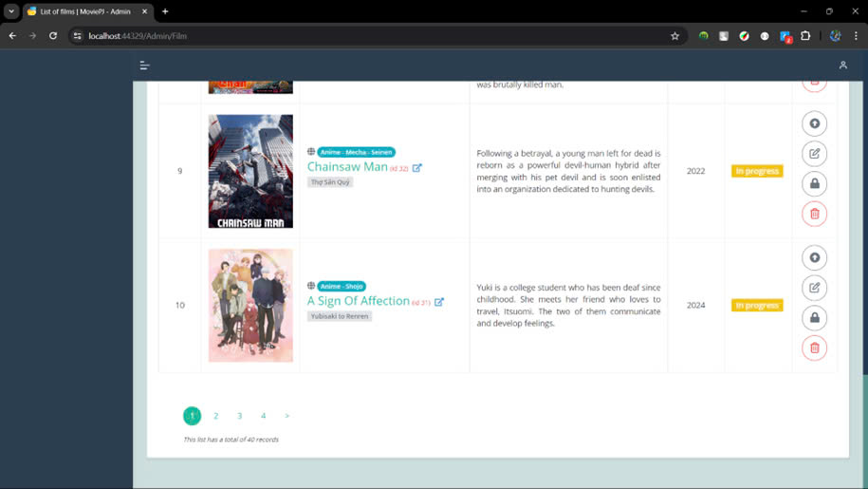Click the extension icon with the red badge
The image size is (868, 489).
tap(785, 36)
